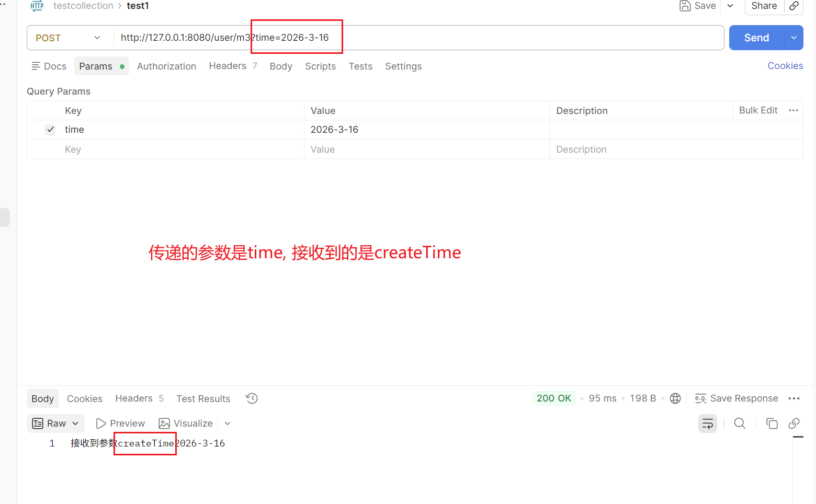Open the params table more-options icon
816x504 pixels.
[x=794, y=110]
